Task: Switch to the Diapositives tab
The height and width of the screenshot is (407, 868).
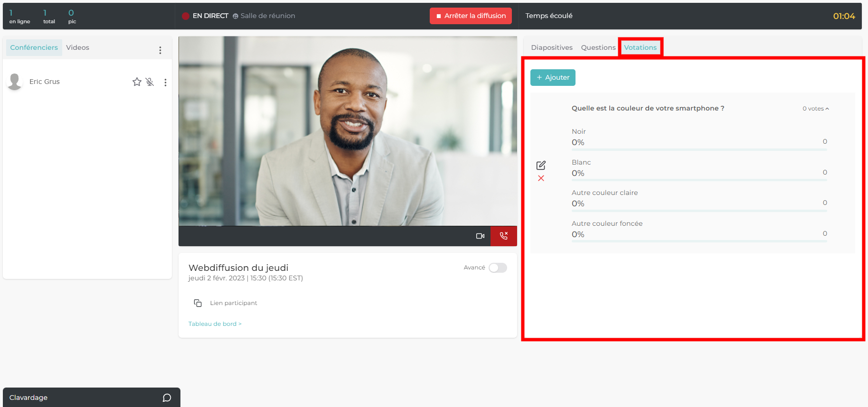Action: (551, 47)
